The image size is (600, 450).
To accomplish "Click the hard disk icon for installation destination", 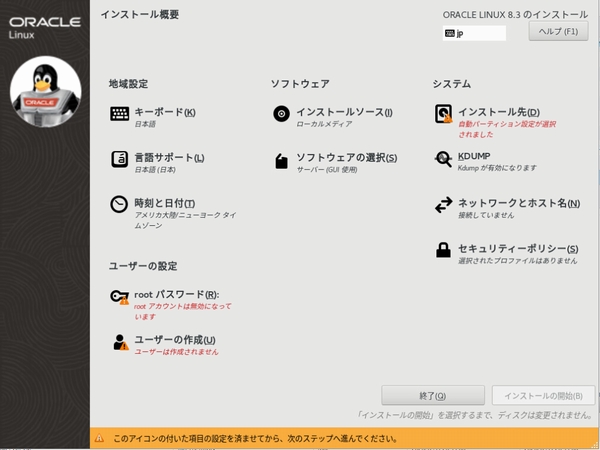I will (443, 114).
